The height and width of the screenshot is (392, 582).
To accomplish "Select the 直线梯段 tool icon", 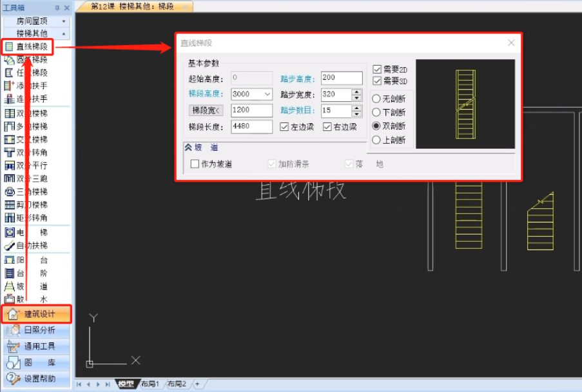I will point(9,47).
